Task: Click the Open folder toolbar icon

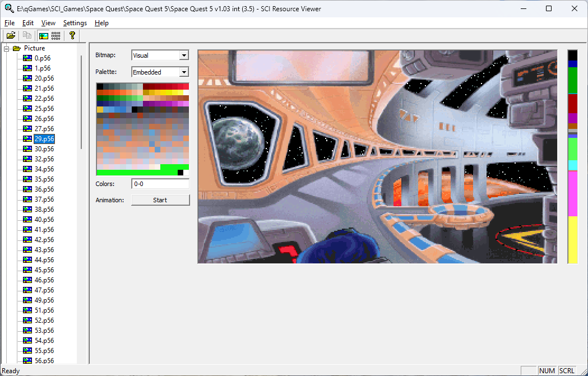Action: pyautogui.click(x=11, y=36)
